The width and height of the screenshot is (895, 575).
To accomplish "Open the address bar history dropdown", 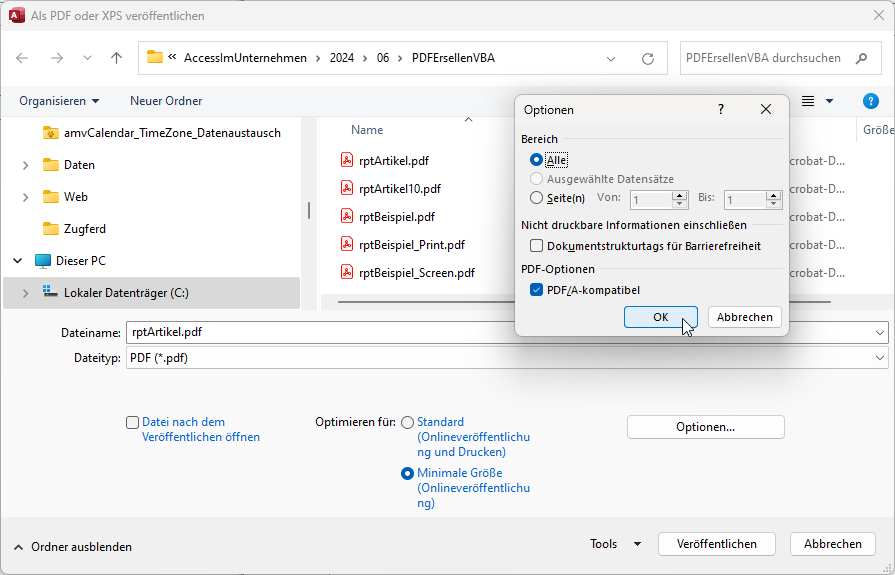I will (611, 58).
